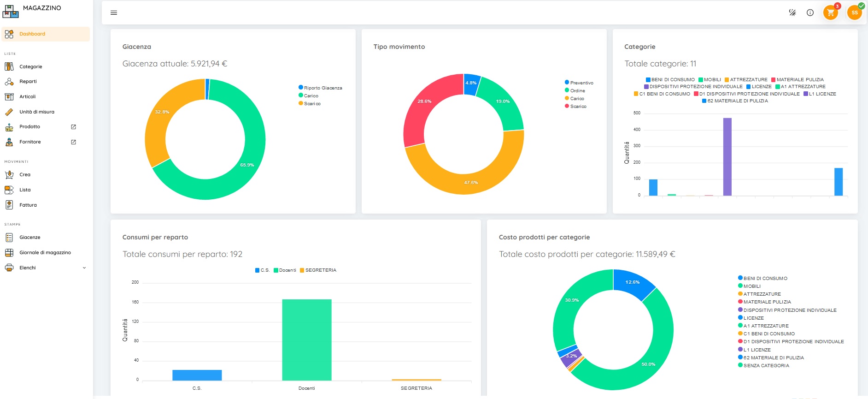Image resolution: width=868 pixels, height=399 pixels.
Task: Click the green Docenti bar in consumption chart
Action: point(306,339)
